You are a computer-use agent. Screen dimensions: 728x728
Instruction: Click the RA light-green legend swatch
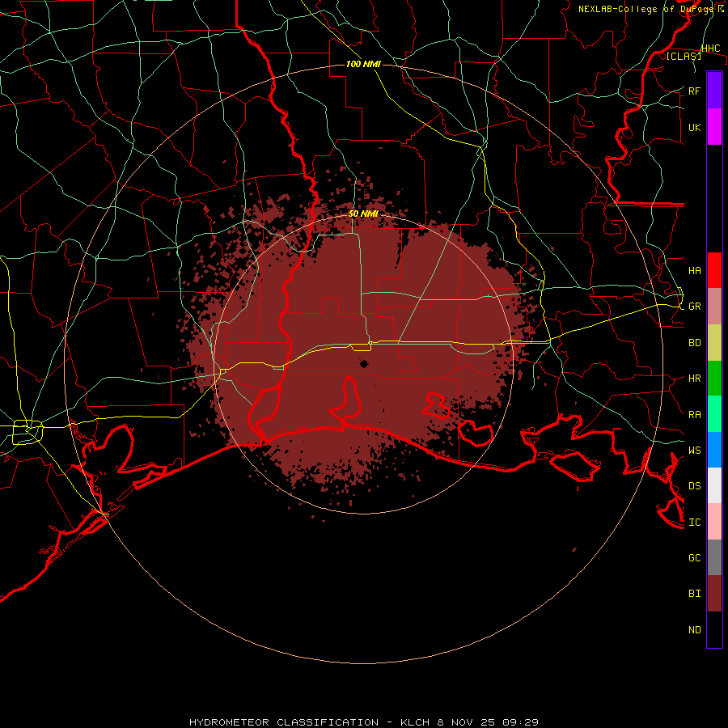pyautogui.click(x=714, y=414)
